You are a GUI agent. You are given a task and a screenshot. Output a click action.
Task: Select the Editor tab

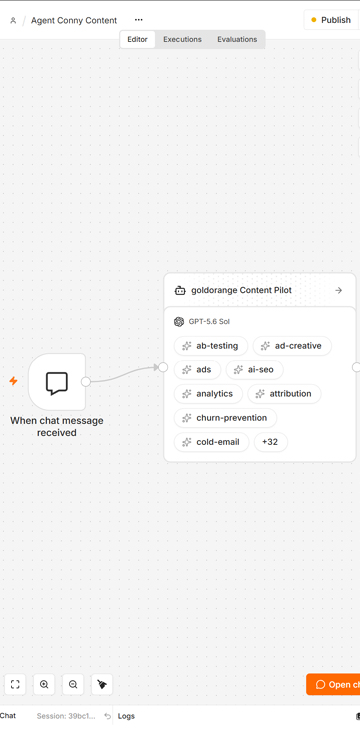click(x=137, y=40)
